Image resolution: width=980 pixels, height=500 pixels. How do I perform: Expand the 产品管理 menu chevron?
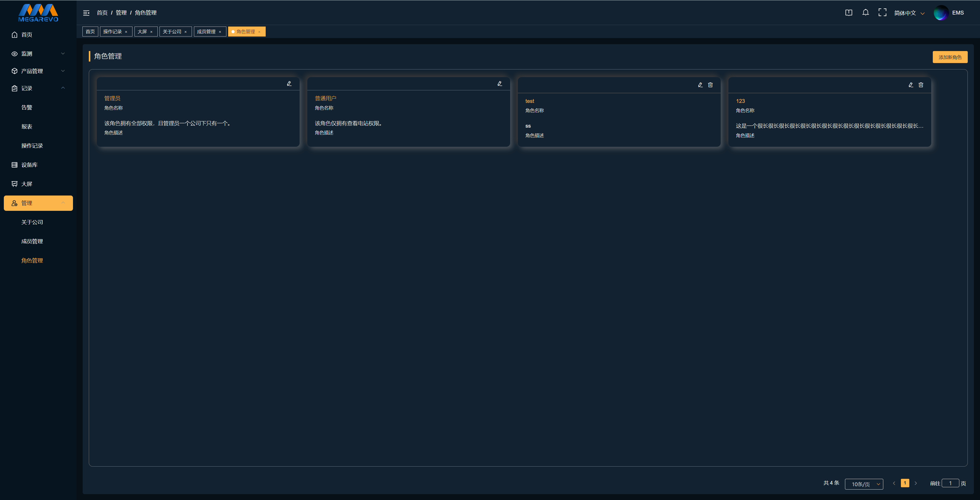(63, 71)
